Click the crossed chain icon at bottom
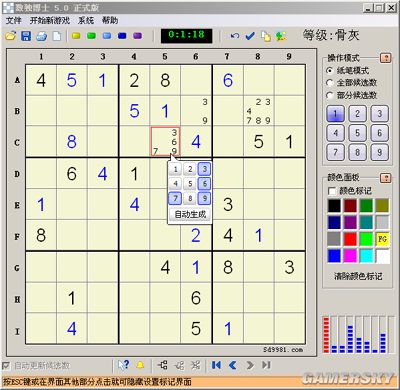Screen dimensions: 400x390 (x=195, y=365)
